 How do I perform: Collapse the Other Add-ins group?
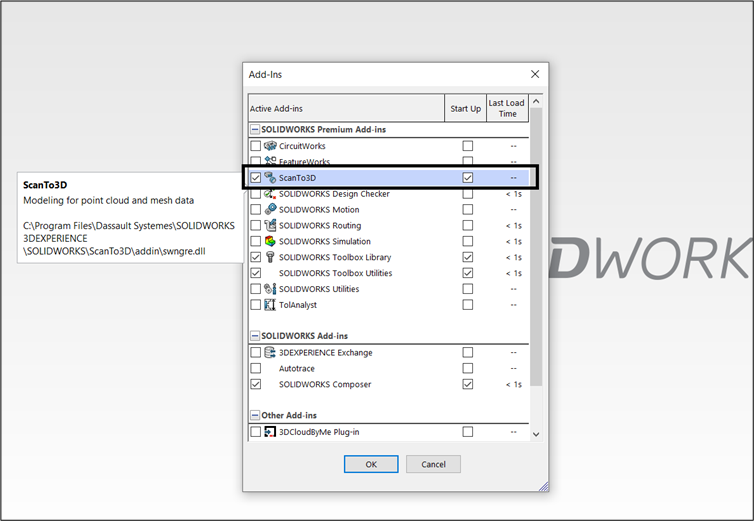pyautogui.click(x=255, y=415)
